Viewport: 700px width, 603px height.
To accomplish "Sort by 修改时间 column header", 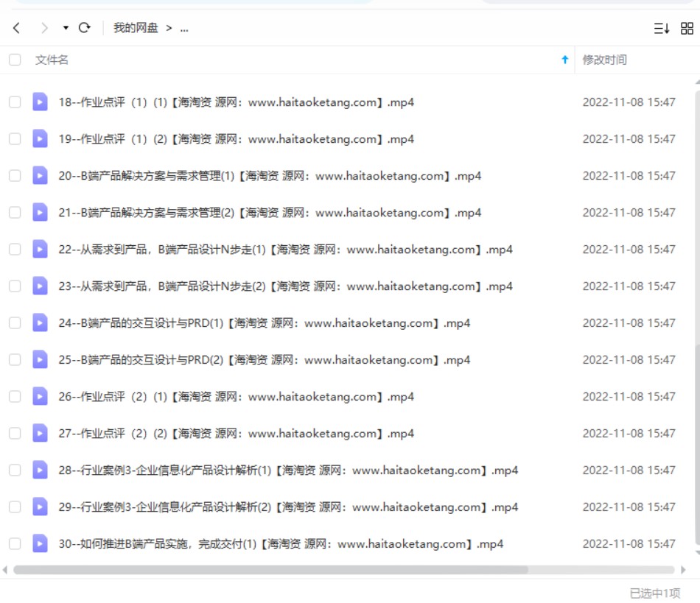I will click(x=604, y=60).
